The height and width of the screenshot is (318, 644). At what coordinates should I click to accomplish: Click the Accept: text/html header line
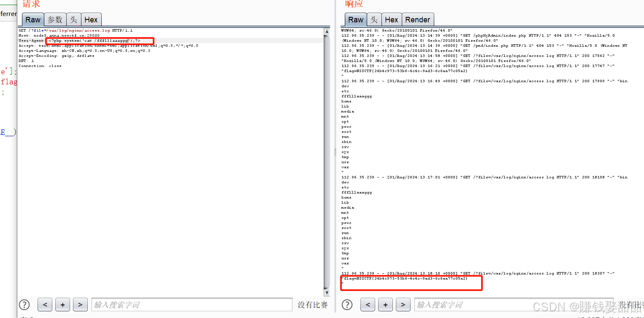pyautogui.click(x=108, y=46)
